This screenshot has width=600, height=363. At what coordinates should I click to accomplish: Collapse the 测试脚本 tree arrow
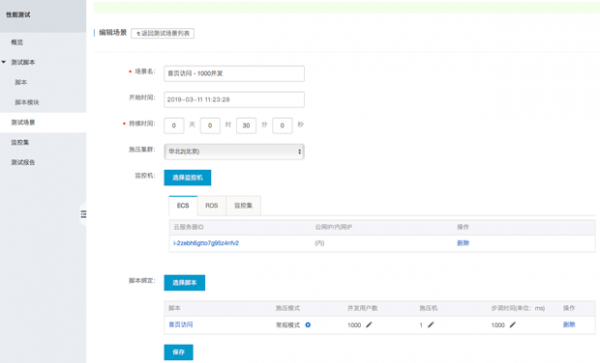4,62
